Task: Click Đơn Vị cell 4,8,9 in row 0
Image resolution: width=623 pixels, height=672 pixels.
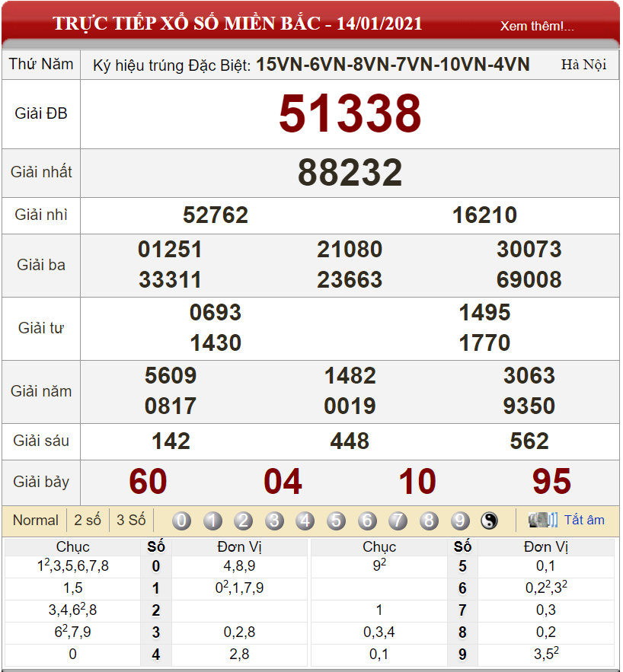Action: click(239, 566)
